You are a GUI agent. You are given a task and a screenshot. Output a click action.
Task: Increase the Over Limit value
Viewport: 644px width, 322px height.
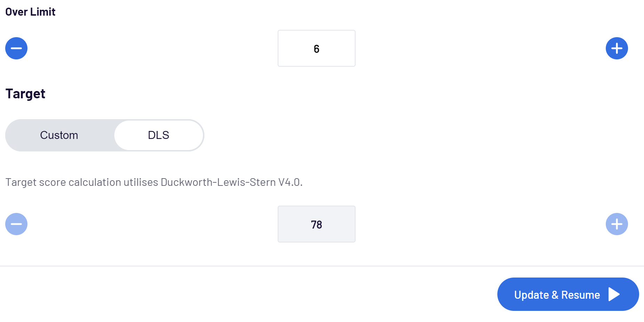coord(617,48)
